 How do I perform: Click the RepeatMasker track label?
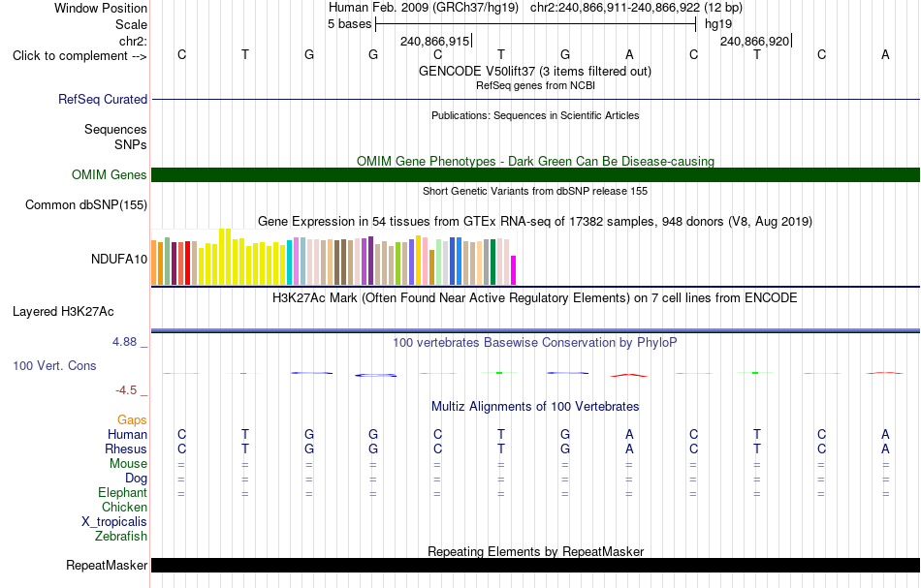point(107,565)
